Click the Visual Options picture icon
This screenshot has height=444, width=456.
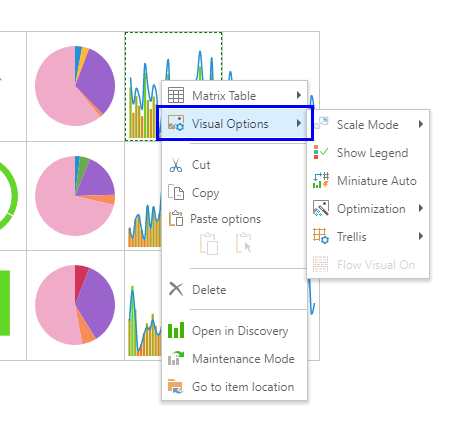(176, 123)
